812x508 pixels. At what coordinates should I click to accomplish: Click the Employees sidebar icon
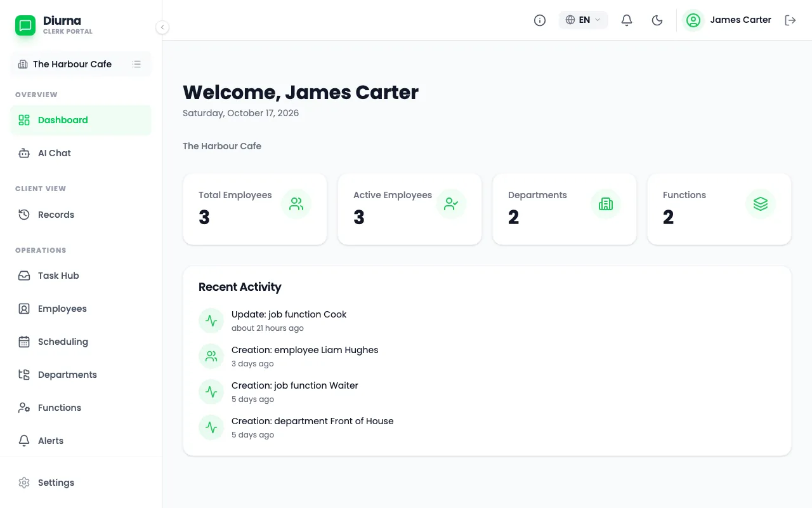[x=24, y=309]
